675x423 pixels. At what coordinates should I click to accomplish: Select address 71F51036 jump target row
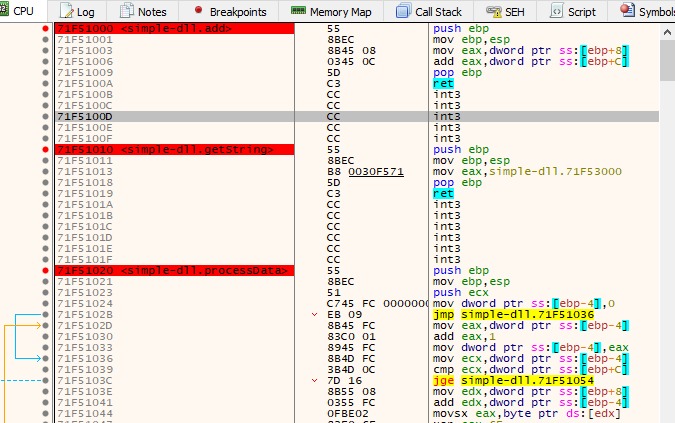[85, 358]
